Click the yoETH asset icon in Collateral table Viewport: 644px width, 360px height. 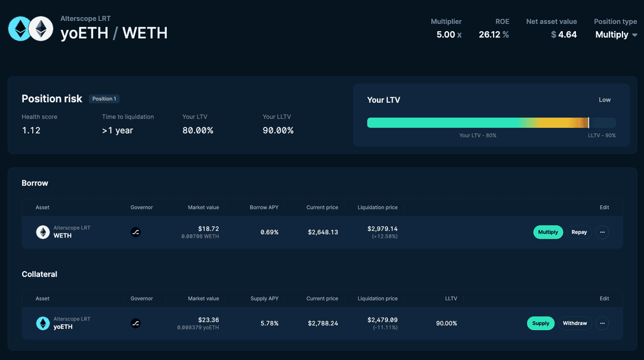click(43, 324)
